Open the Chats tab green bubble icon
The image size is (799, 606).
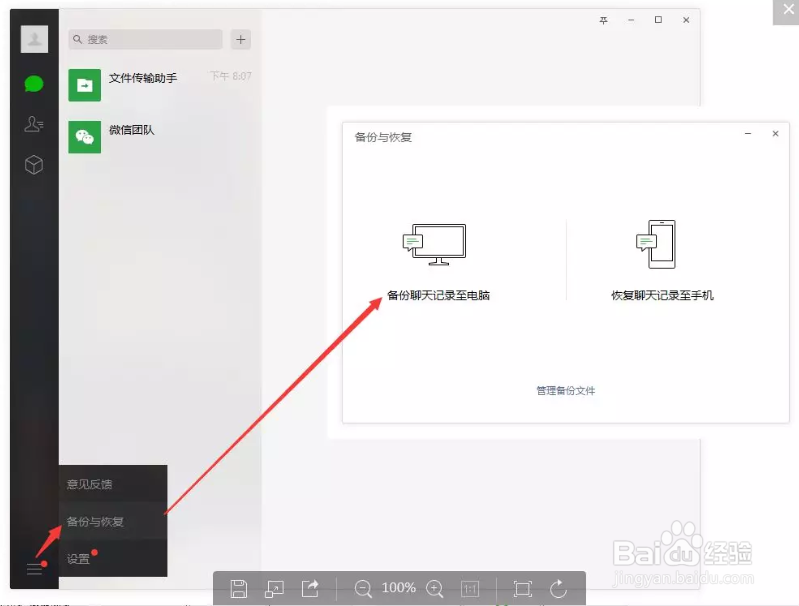pyautogui.click(x=34, y=84)
